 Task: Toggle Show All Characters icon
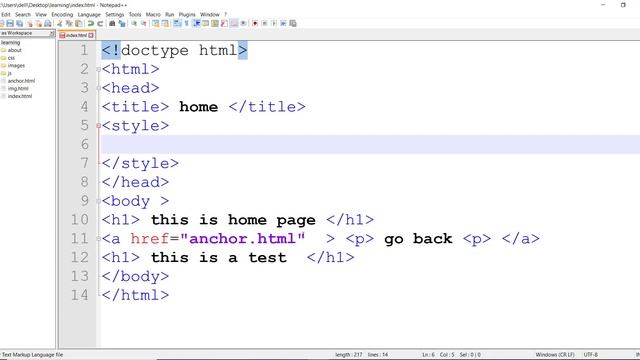(187, 23)
